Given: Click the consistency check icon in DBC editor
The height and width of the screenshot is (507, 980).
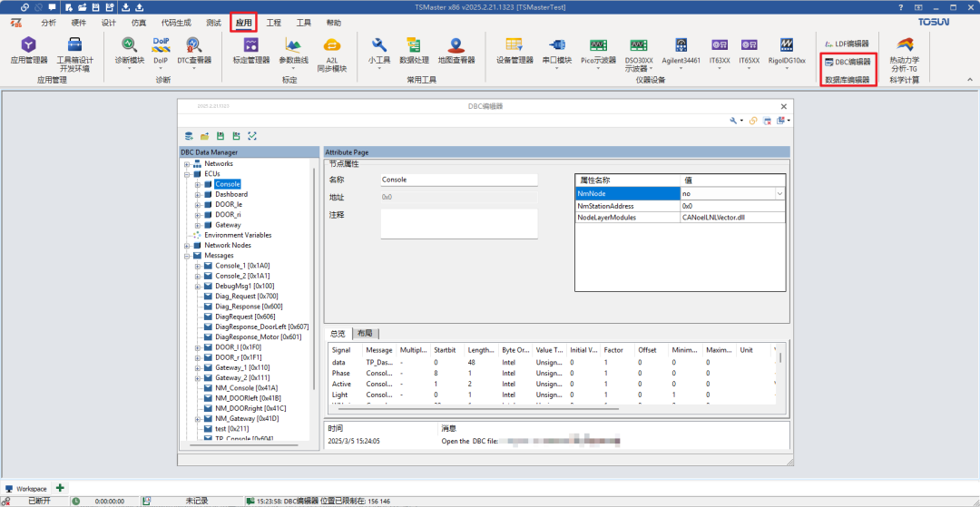Looking at the screenshot, I should [x=252, y=135].
